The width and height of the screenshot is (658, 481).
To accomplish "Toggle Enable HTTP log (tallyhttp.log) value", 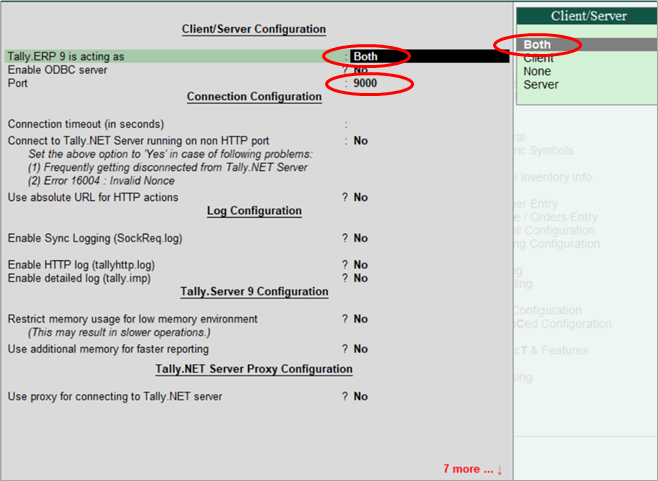I will (360, 265).
